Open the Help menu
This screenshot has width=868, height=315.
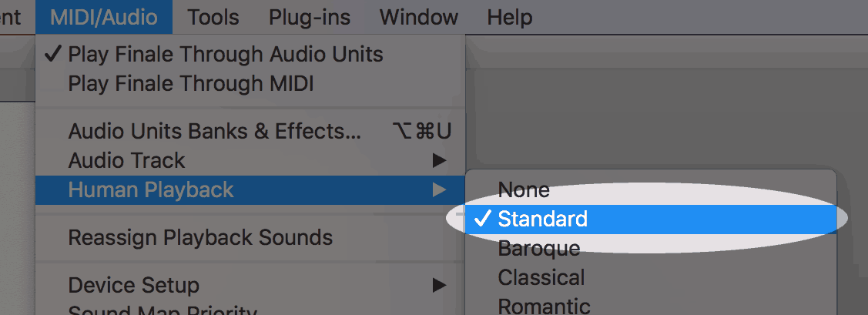click(x=509, y=17)
